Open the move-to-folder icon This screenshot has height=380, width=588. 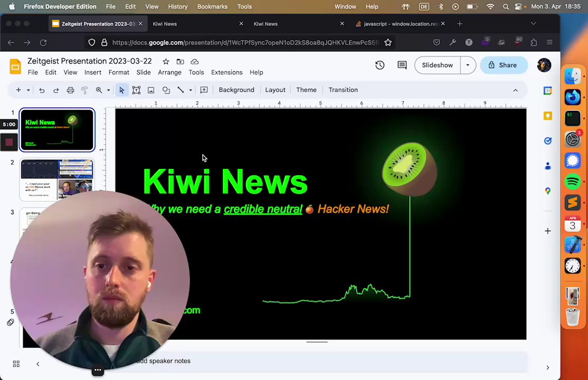(x=180, y=62)
